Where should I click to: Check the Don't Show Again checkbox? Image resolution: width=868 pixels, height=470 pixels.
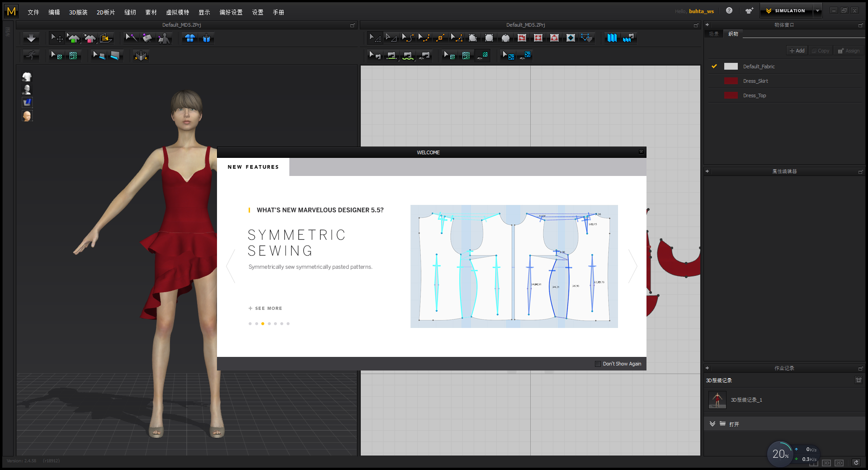[x=598, y=364]
